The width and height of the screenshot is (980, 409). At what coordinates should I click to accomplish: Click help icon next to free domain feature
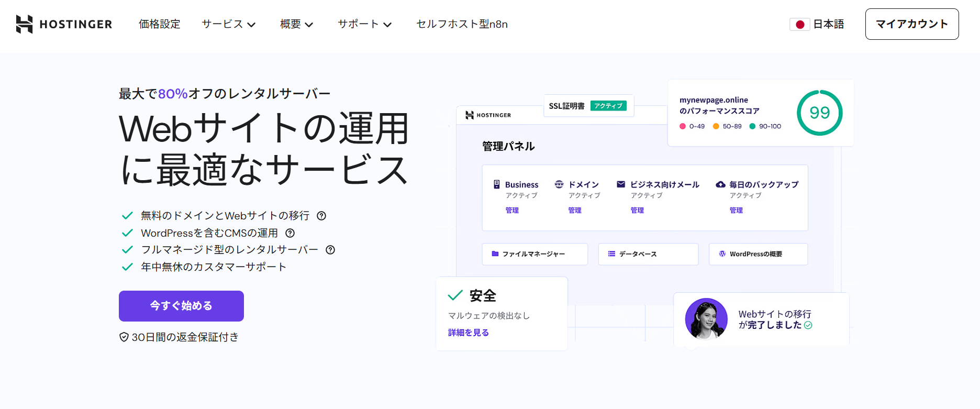(x=322, y=216)
